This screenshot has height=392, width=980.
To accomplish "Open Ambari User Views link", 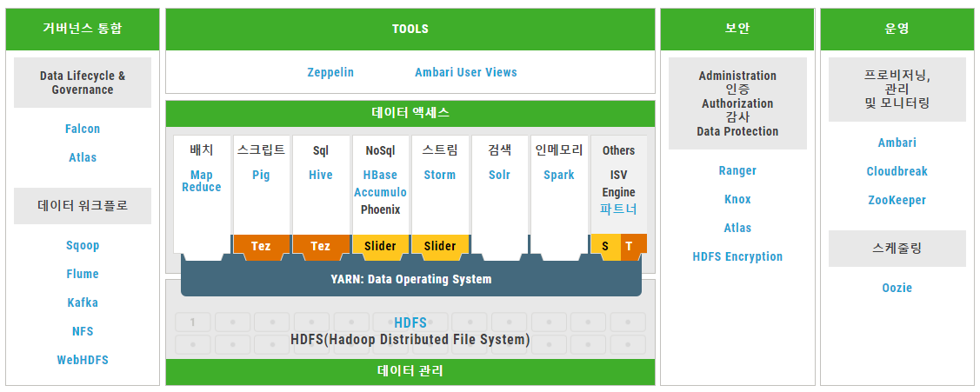I will pyautogui.click(x=466, y=72).
